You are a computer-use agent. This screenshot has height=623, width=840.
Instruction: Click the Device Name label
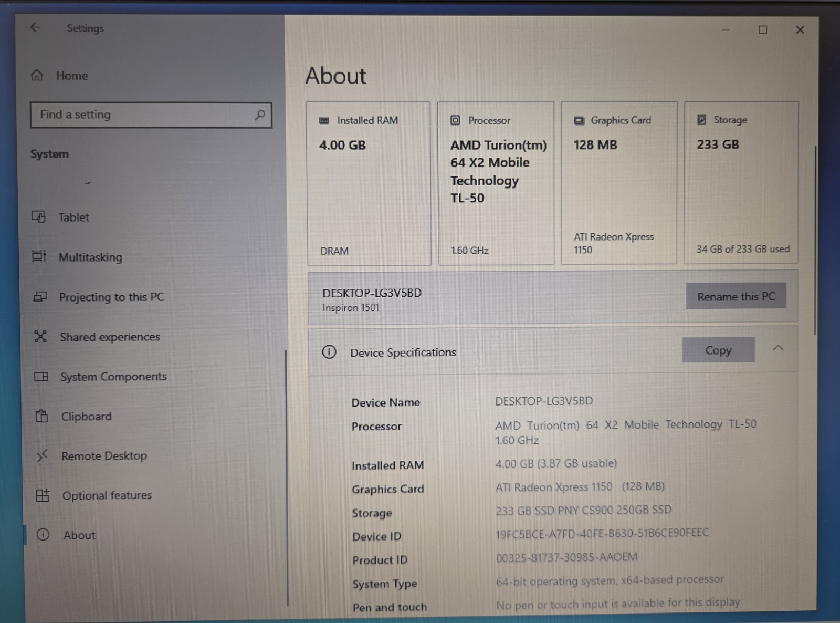tap(385, 402)
